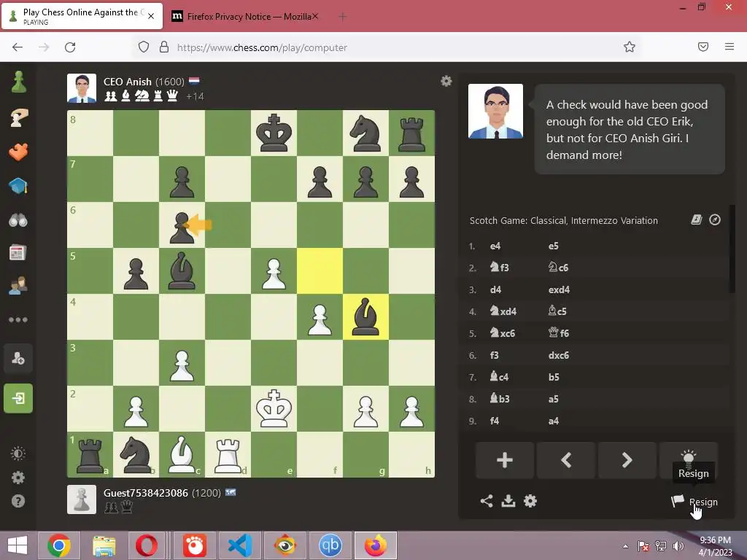The image size is (747, 560).
Task: Click the analysis compass icon beside opening name
Action: (715, 219)
